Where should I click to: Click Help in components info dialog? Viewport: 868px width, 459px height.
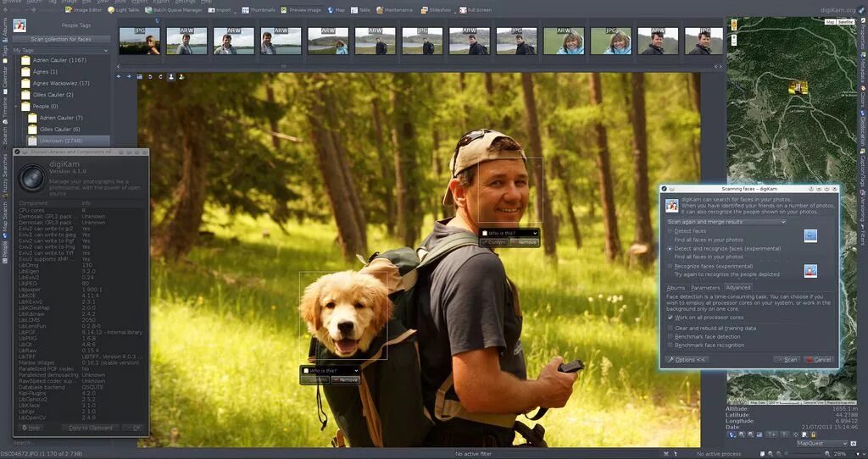[31, 428]
